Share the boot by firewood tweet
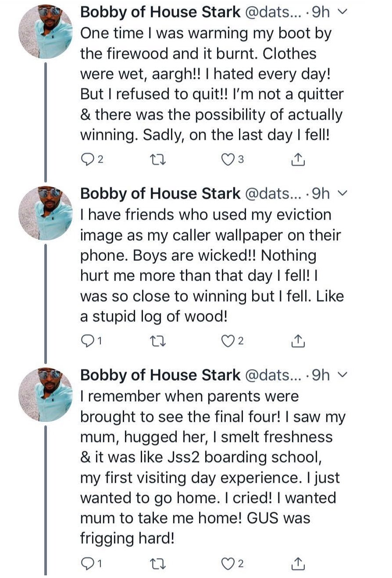 coord(298,160)
